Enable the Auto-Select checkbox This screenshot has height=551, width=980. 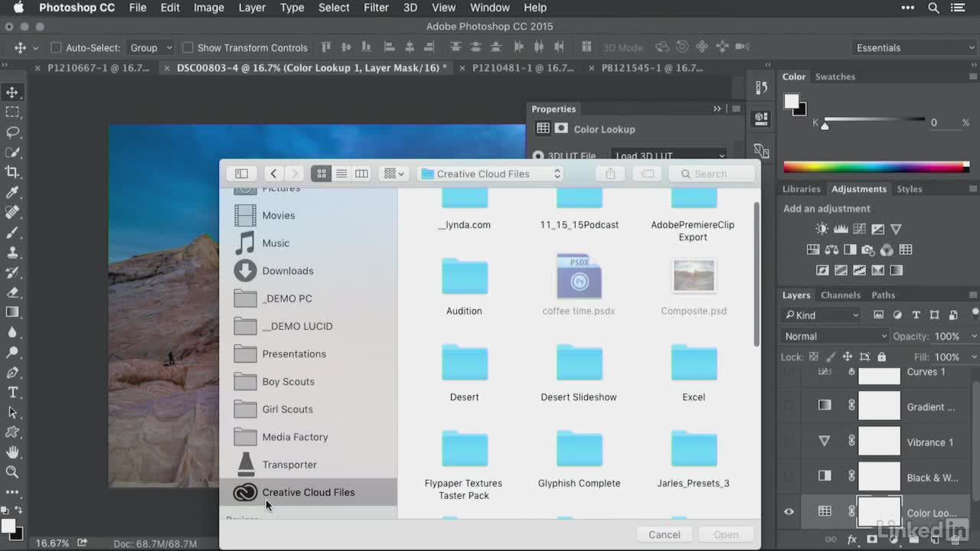pyautogui.click(x=56, y=47)
